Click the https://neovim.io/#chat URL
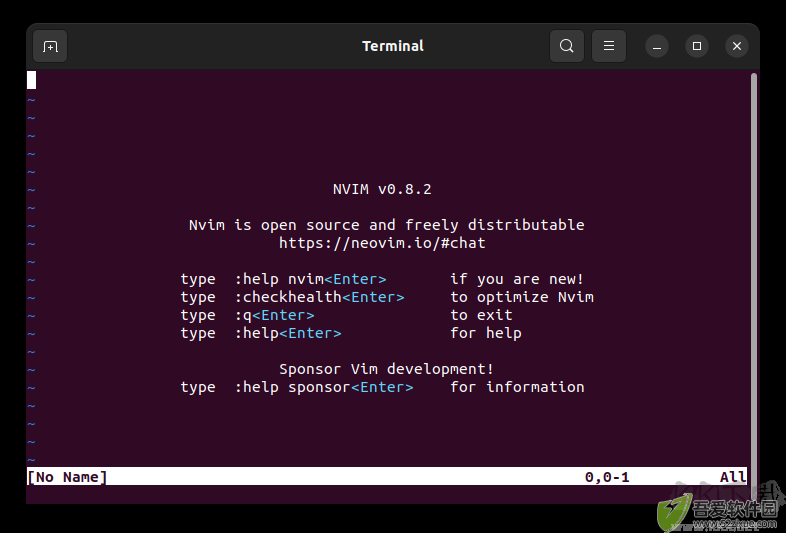This screenshot has height=533, width=786. (x=382, y=243)
